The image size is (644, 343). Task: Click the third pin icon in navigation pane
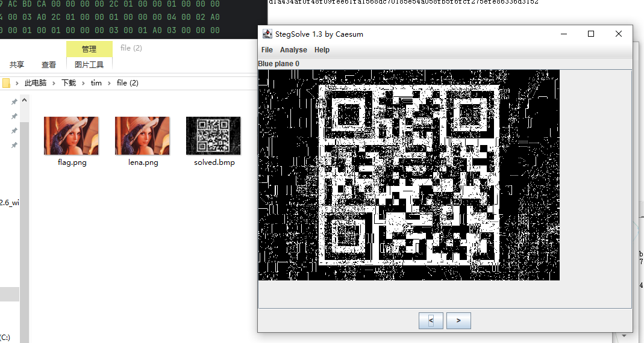coord(14,131)
